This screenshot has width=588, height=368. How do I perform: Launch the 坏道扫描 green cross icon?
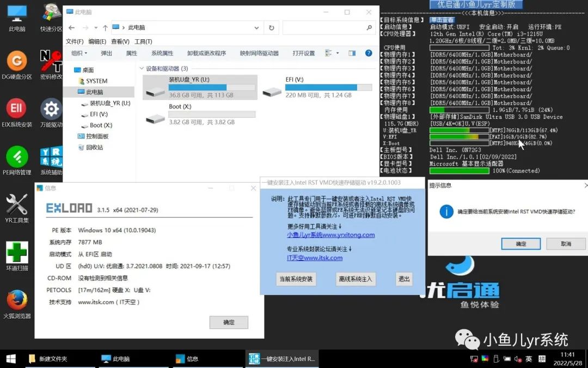[x=17, y=256]
